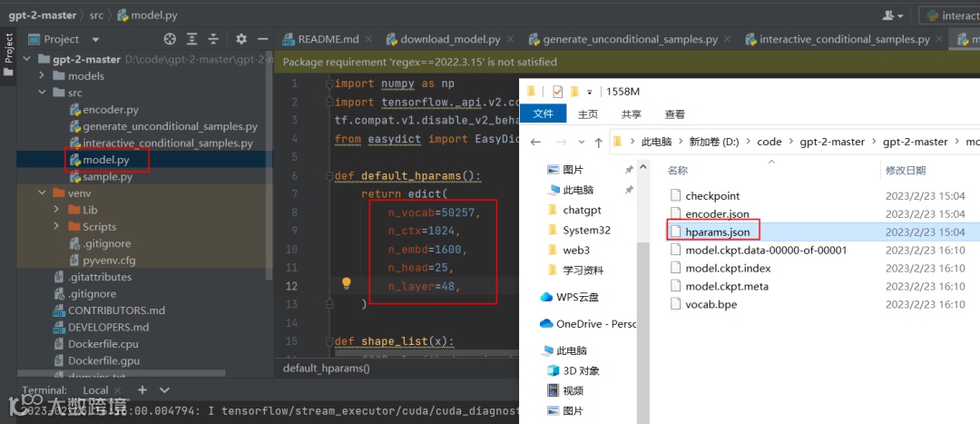Click the src breadcrumb in the navigation bar
This screenshot has width=980, height=424.
click(96, 15)
